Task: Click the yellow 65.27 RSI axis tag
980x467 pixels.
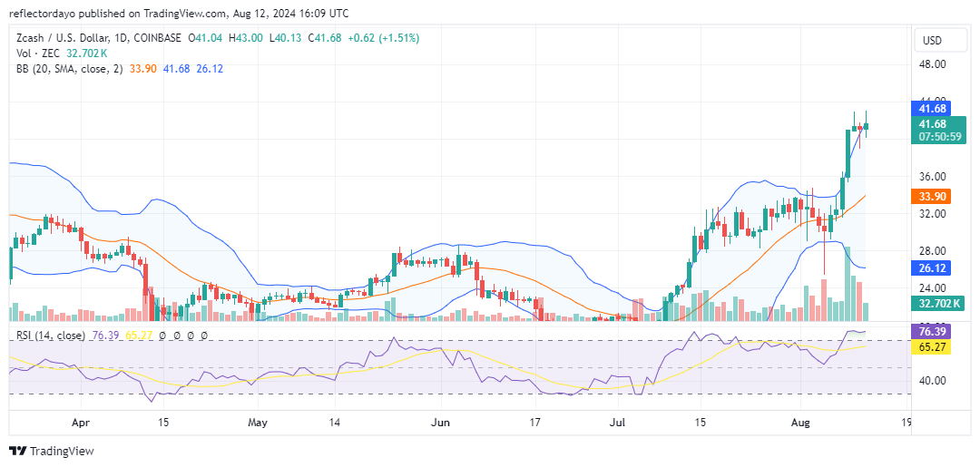Action: (932, 346)
